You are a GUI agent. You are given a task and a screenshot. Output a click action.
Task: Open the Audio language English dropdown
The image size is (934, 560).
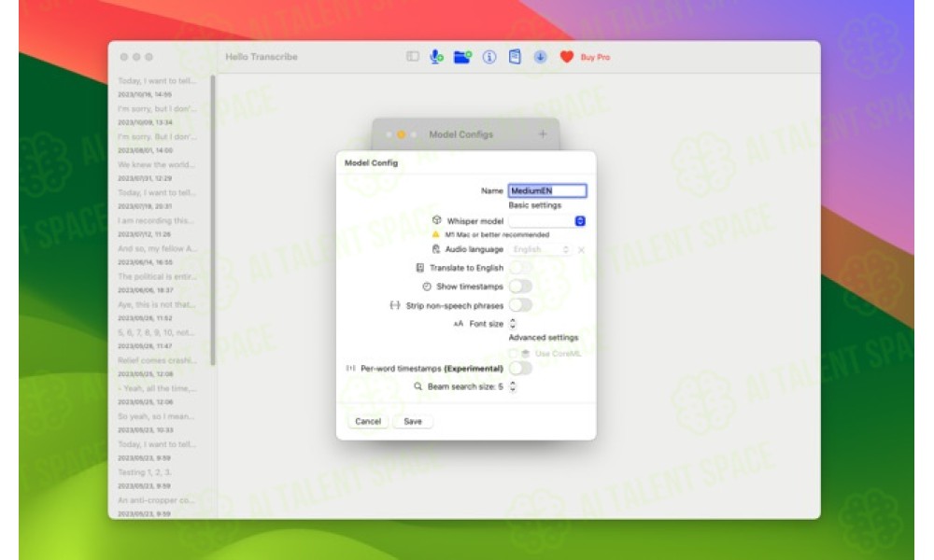click(540, 249)
